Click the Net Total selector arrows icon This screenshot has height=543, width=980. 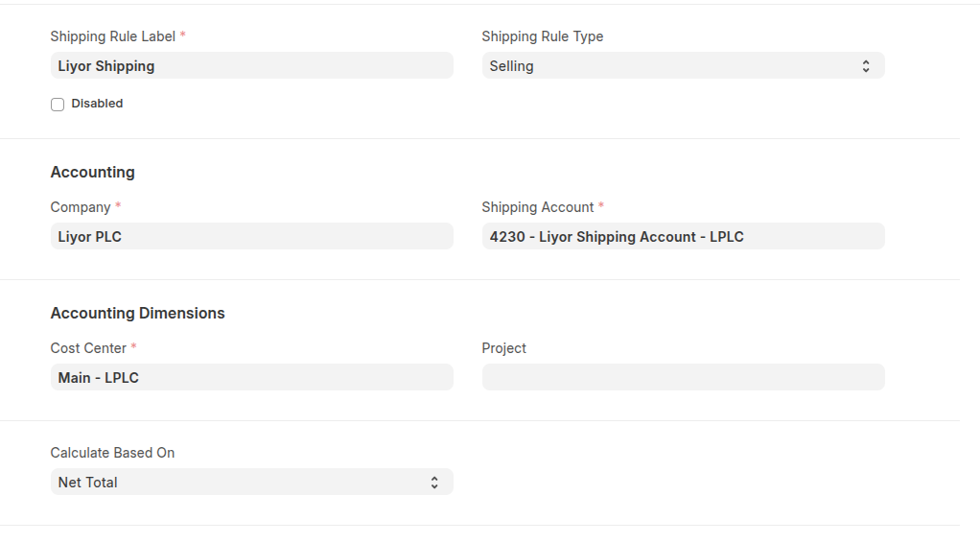coord(434,483)
